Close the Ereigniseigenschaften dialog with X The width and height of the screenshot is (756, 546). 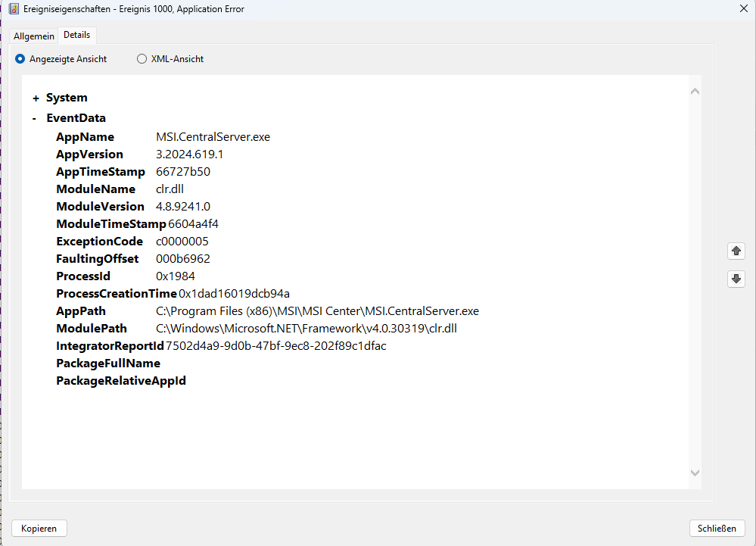pyautogui.click(x=743, y=8)
